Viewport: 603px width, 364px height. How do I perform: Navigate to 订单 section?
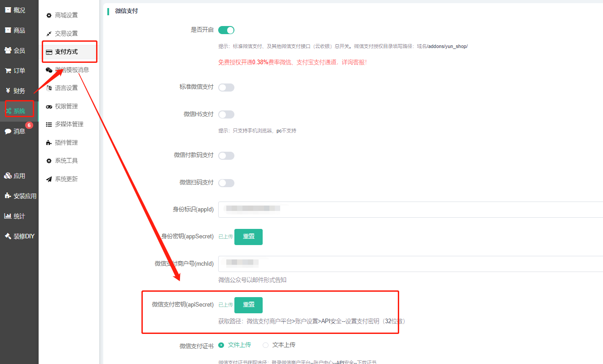coord(19,70)
